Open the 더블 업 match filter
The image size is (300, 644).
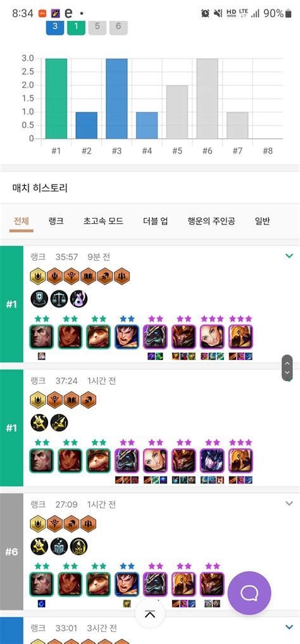(x=155, y=221)
